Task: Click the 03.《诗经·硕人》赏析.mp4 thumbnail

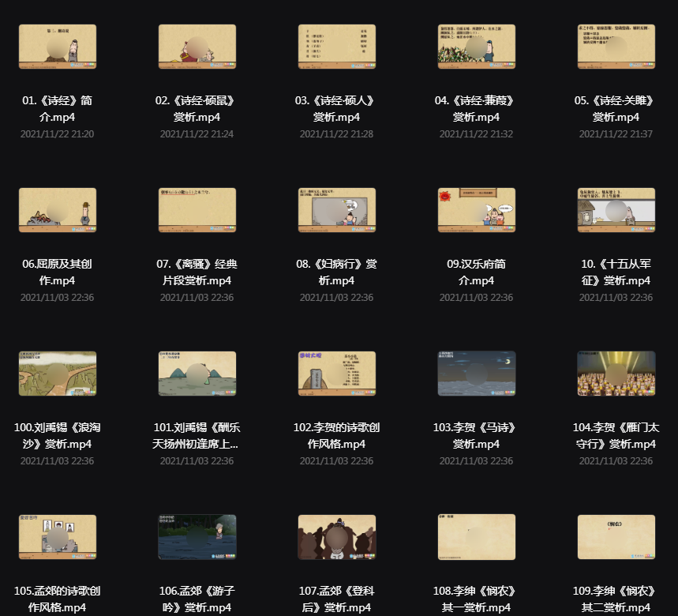Action: (337, 47)
